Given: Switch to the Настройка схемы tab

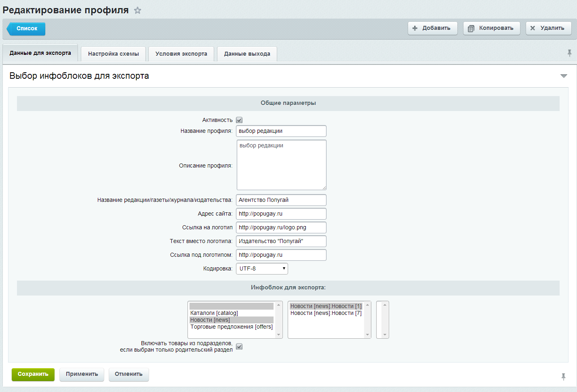Looking at the screenshot, I should [x=113, y=54].
